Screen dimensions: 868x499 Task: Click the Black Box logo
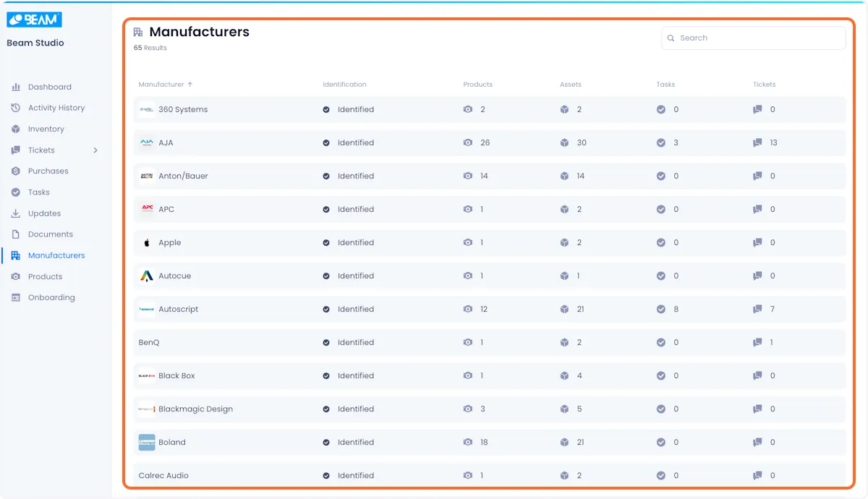pyautogui.click(x=147, y=375)
